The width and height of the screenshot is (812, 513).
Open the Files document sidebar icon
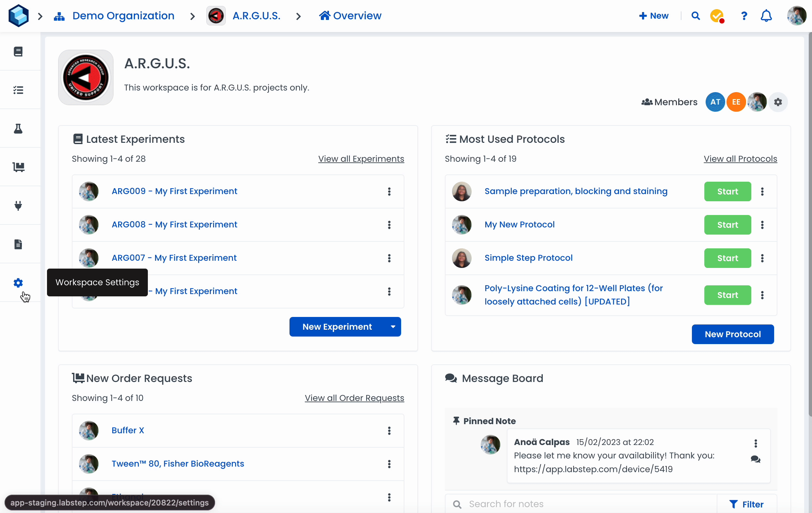coord(18,244)
